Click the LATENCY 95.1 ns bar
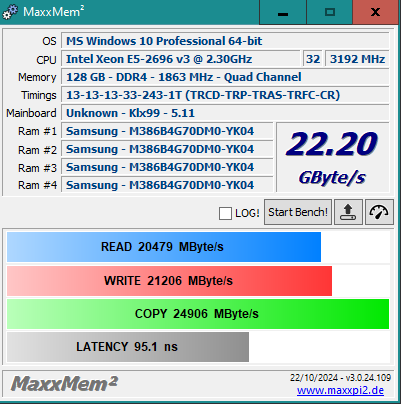This screenshot has height=404, width=401. (128, 347)
